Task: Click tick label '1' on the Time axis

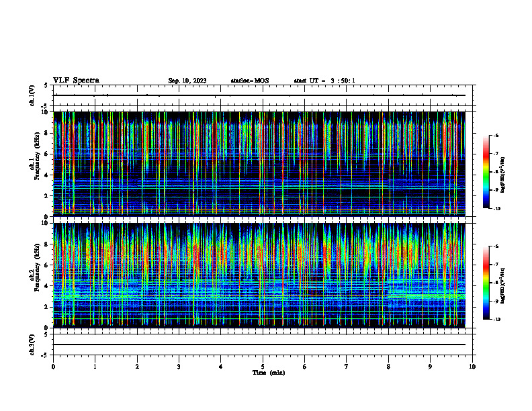Action: coord(95,367)
